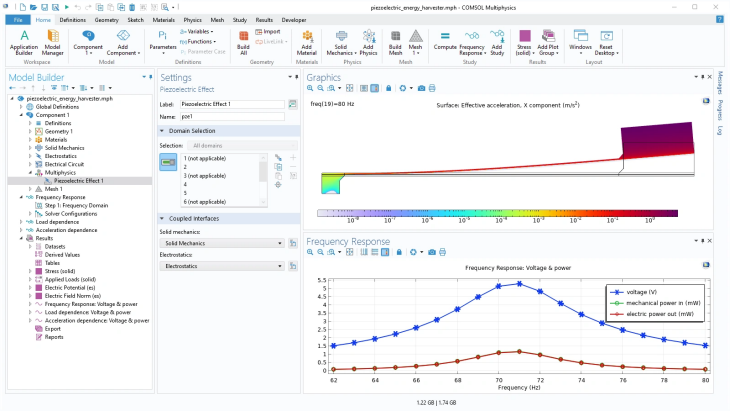Expand the Load dependence study node
The width and height of the screenshot is (730, 411).
(x=21, y=222)
